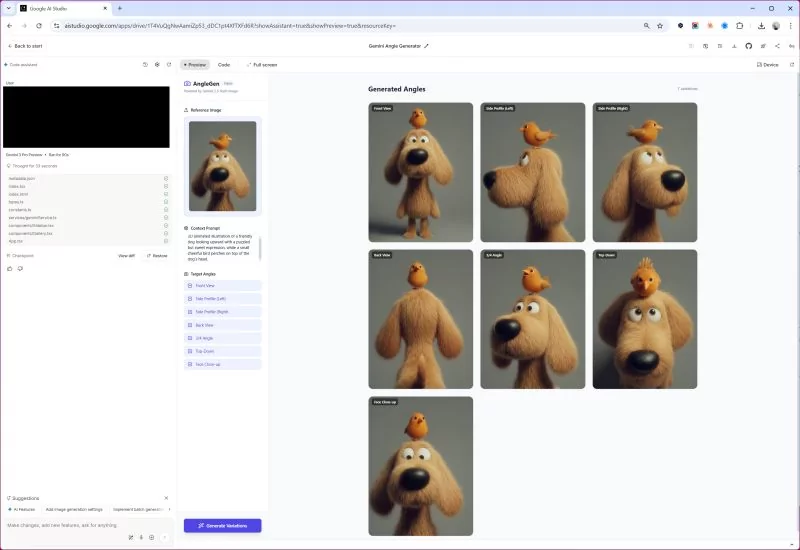800x550 pixels.
Task: Open the Side Profile (Left) generated image
Action: [532, 171]
